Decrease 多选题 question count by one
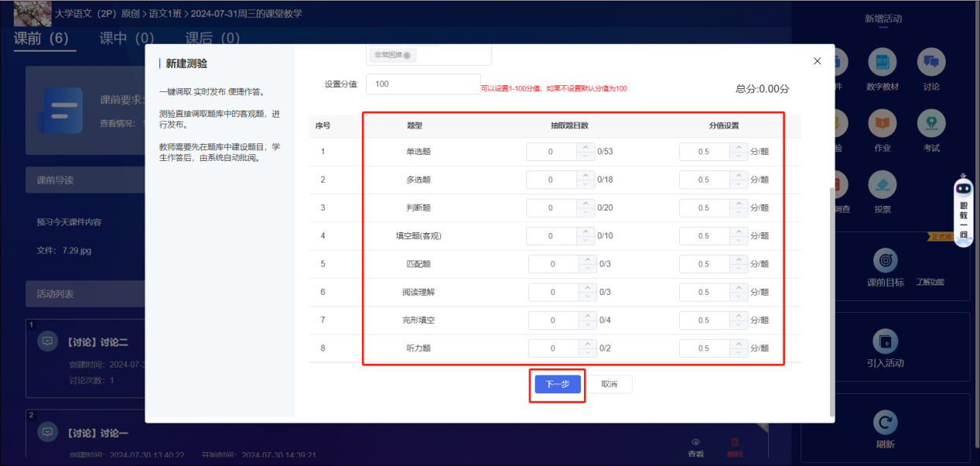The height and width of the screenshot is (466, 980). (x=586, y=184)
